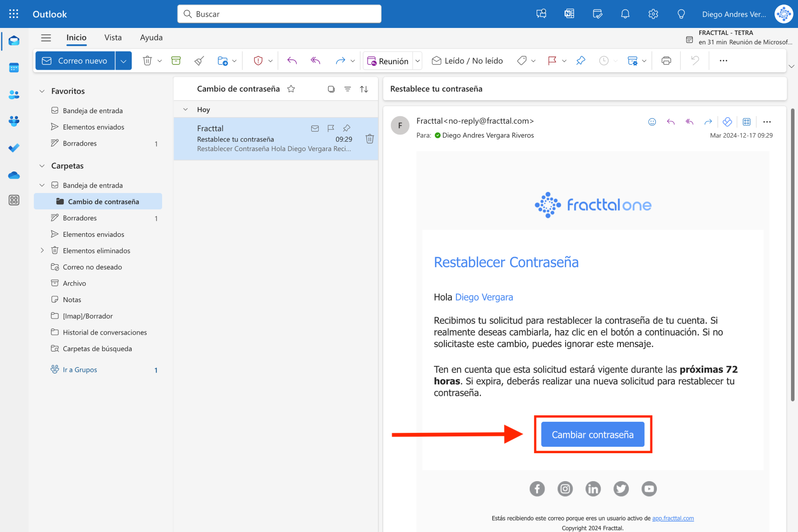Click the Facebook icon in email footer
This screenshot has height=532, width=798.
point(537,489)
